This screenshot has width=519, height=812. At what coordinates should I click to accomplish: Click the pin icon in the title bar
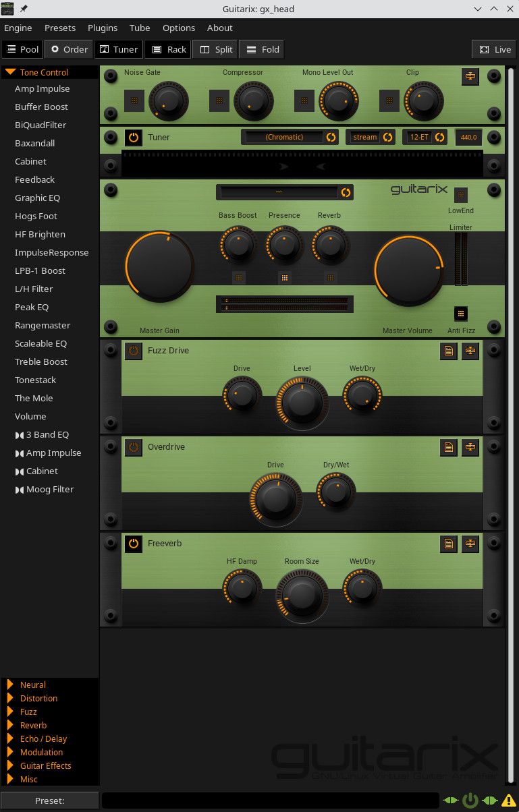pos(24,9)
